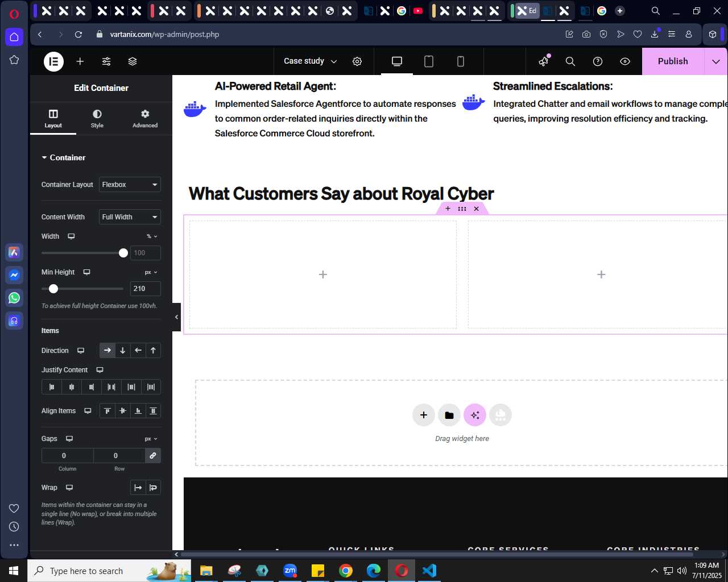
Task: Switch to the Layout tab
Action: (53, 118)
